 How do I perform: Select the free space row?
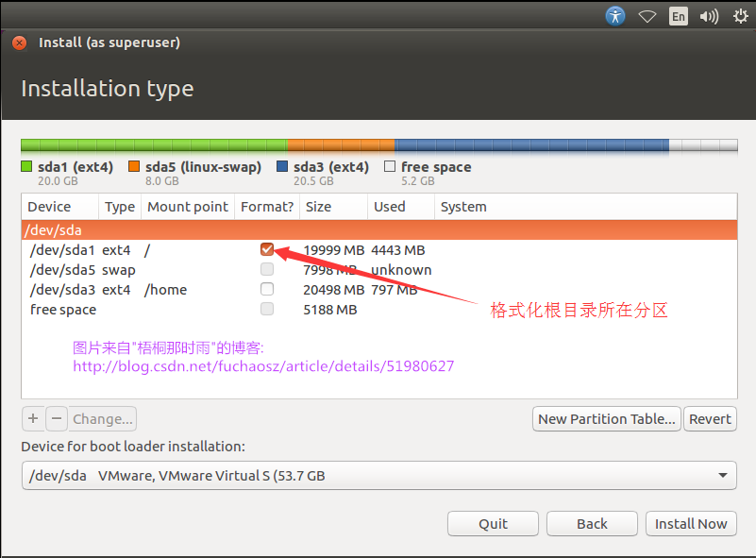[63, 310]
